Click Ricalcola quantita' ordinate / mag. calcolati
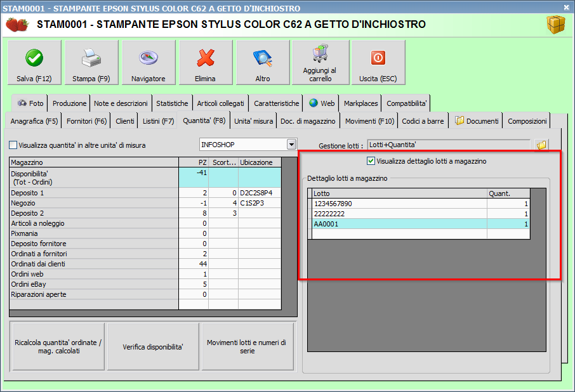 58,346
